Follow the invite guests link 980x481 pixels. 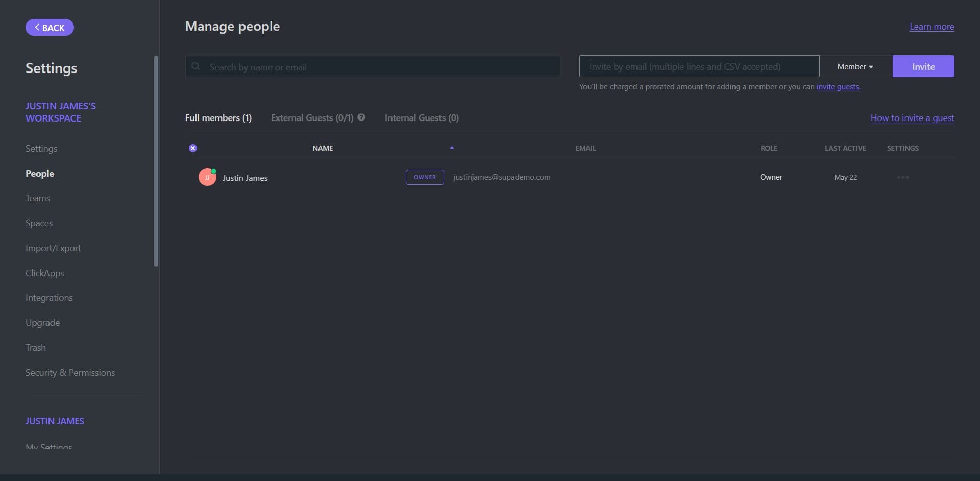(838, 87)
